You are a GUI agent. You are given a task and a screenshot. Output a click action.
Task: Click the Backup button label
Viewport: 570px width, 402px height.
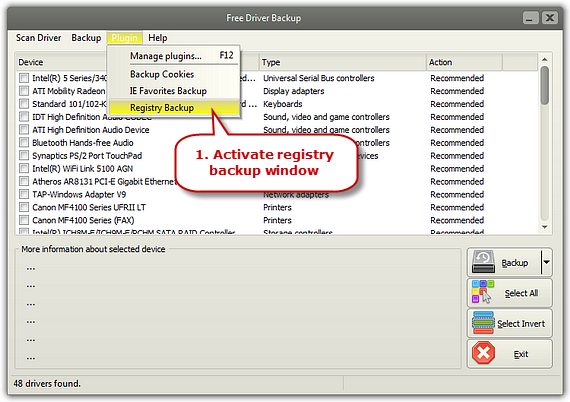point(515,263)
